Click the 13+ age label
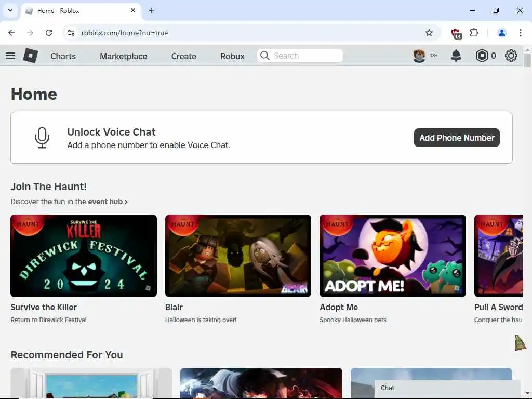Image resolution: width=532 pixels, height=399 pixels. 434,55
